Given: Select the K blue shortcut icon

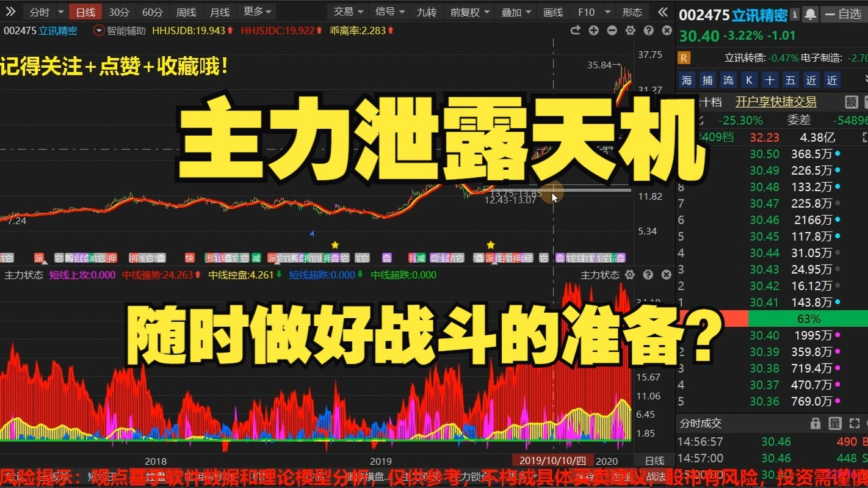Looking at the screenshot, I should (749, 80).
